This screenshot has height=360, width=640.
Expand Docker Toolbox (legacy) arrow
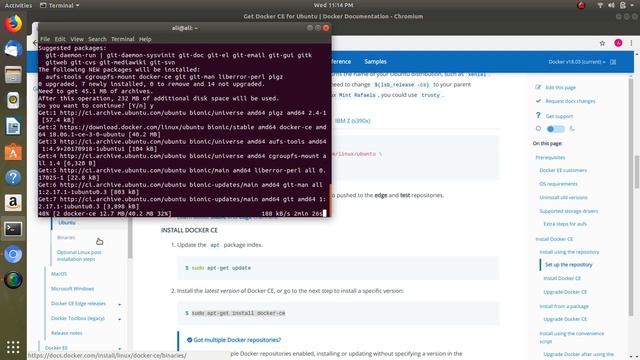click(120, 319)
